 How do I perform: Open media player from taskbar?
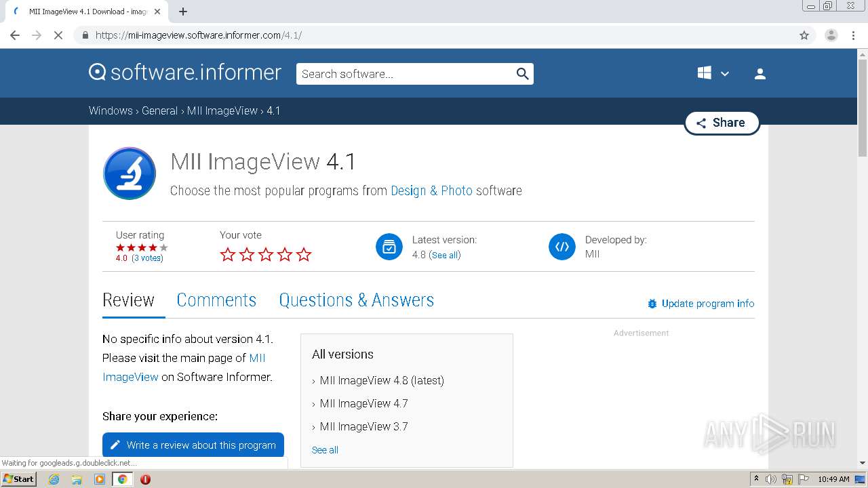(100, 479)
